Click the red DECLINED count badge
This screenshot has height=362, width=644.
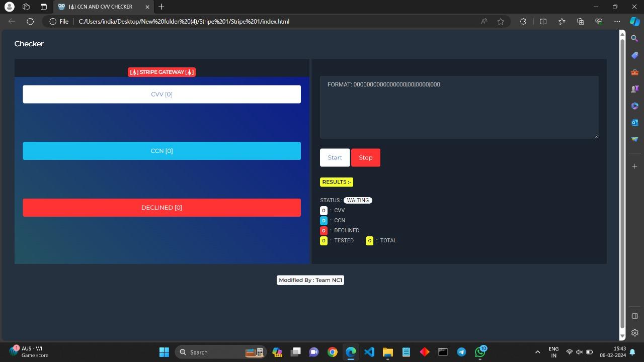click(x=324, y=230)
